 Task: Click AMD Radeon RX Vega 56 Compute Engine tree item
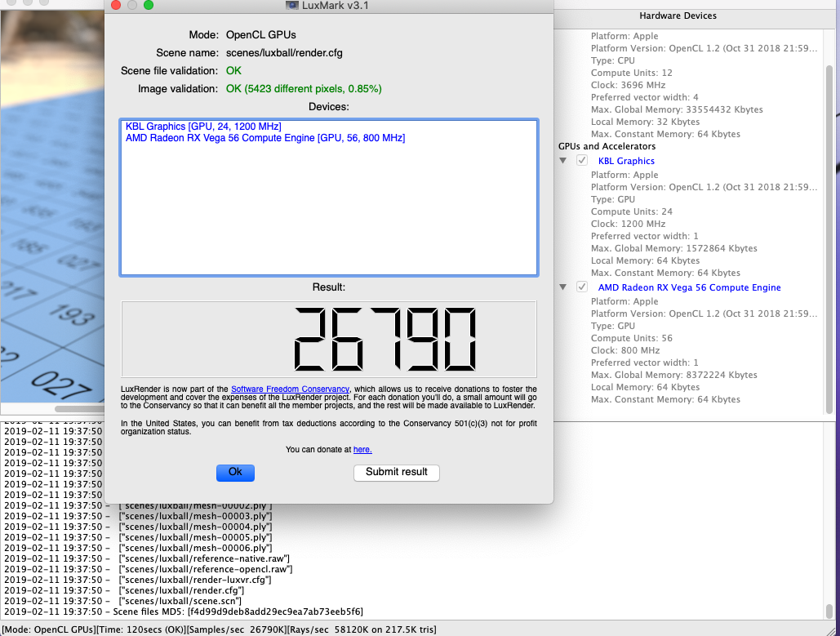click(x=690, y=287)
